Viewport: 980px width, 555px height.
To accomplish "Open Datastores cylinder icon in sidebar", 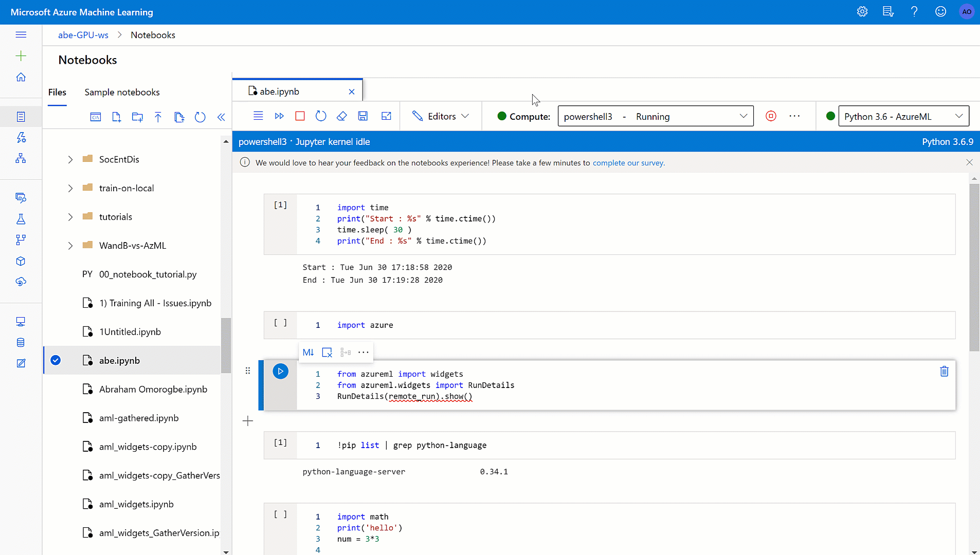I will coord(21,343).
